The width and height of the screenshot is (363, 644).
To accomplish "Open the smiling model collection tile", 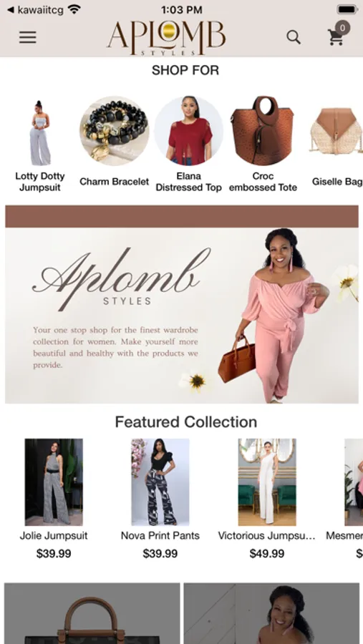I will 271,613.
